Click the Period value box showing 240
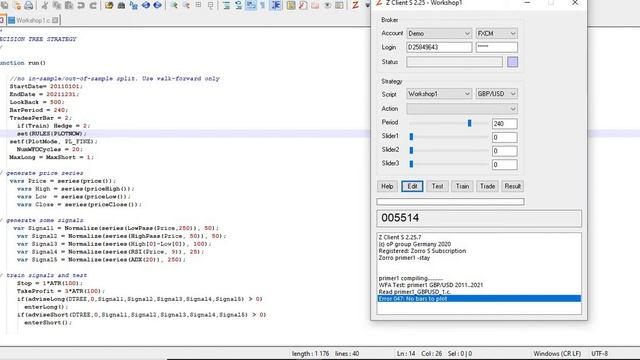640x360 pixels. 504,124
